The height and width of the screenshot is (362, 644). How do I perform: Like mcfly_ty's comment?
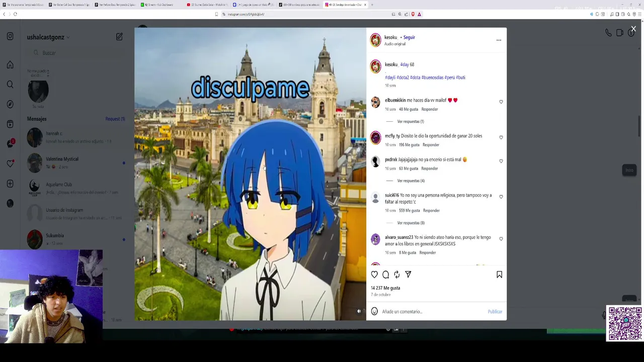coord(501,137)
